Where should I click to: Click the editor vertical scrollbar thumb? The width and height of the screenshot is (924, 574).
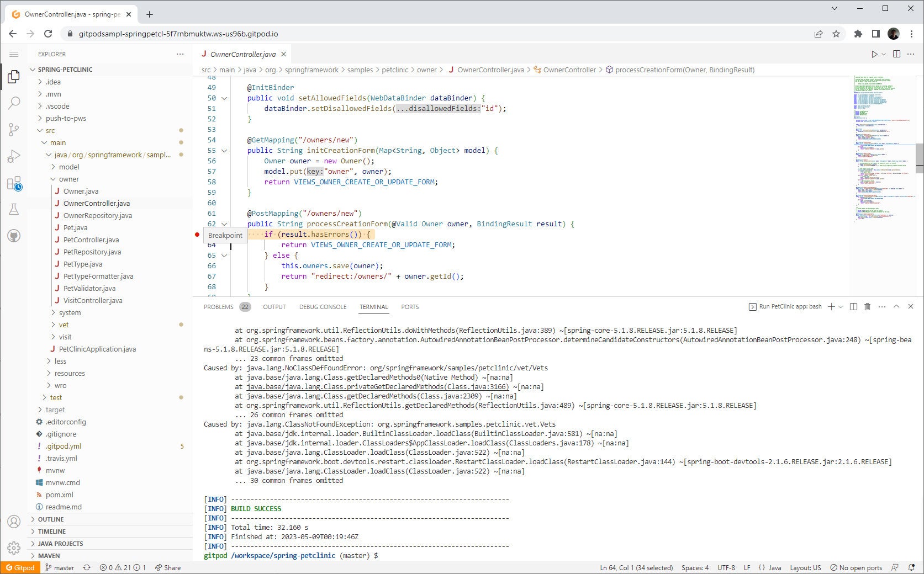click(919, 158)
